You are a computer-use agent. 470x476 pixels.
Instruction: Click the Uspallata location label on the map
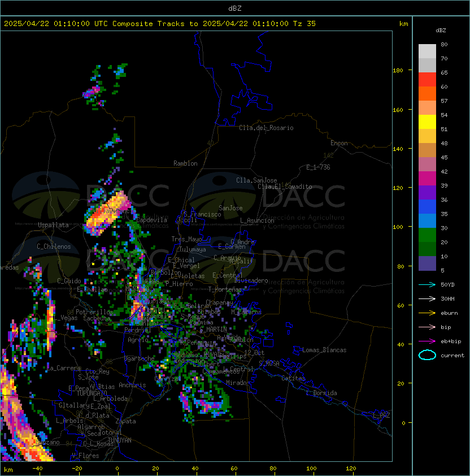tap(53, 225)
